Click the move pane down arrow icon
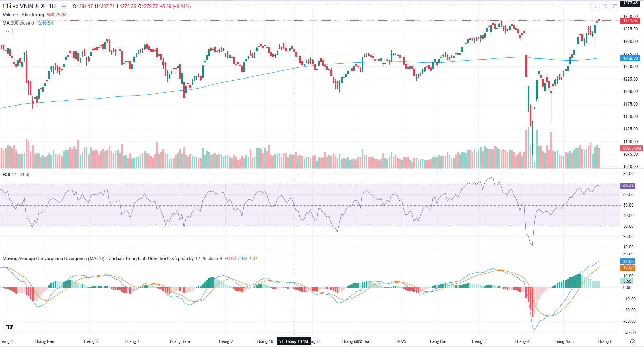Image resolution: width=644 pixels, height=347 pixels. [x=596, y=6]
